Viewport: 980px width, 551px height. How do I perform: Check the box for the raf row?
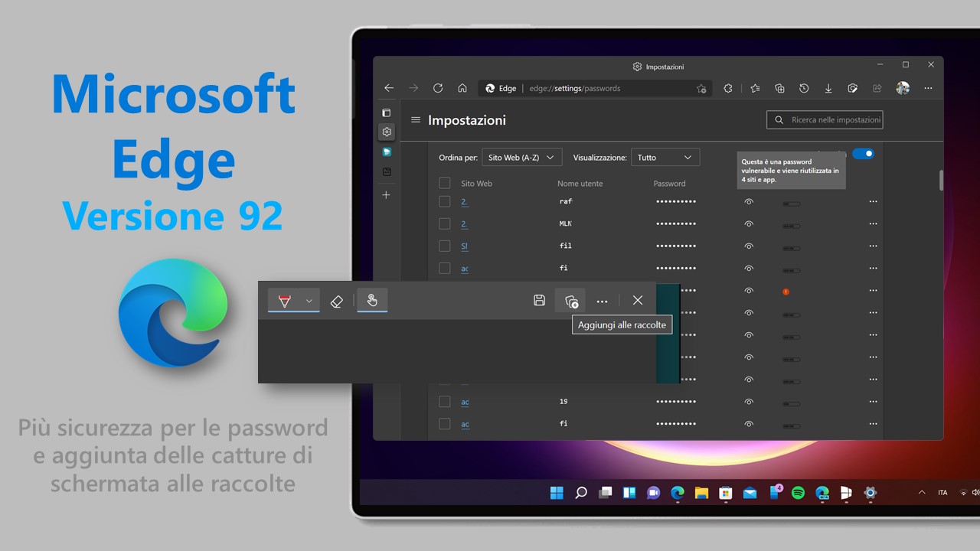[x=445, y=201]
